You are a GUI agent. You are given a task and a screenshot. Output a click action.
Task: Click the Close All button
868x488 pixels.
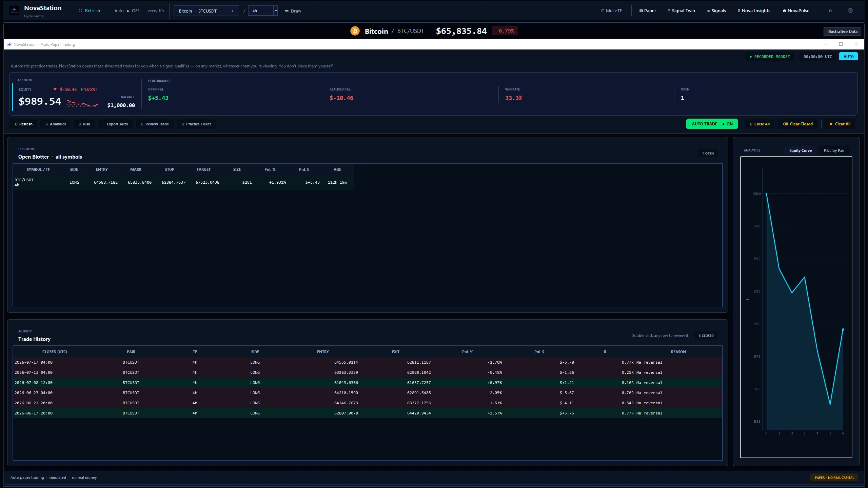[759, 124]
